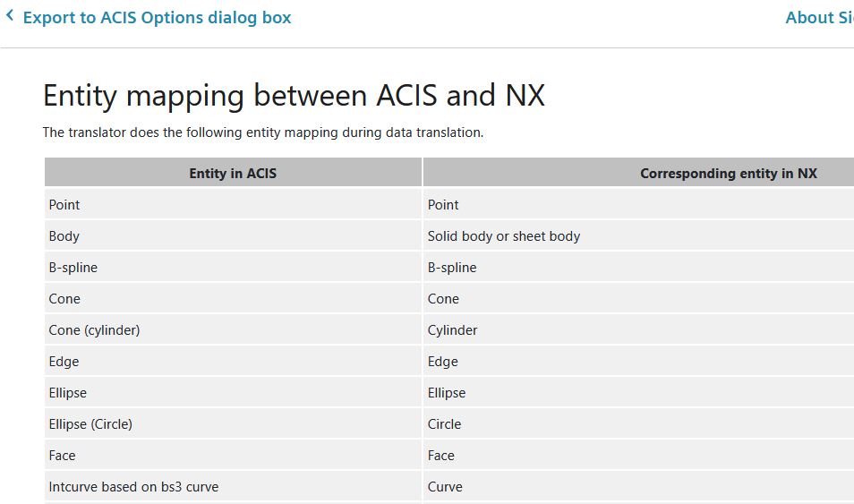Select the Cylinder cell in NX column
The height and width of the screenshot is (504, 854).
tap(638, 329)
